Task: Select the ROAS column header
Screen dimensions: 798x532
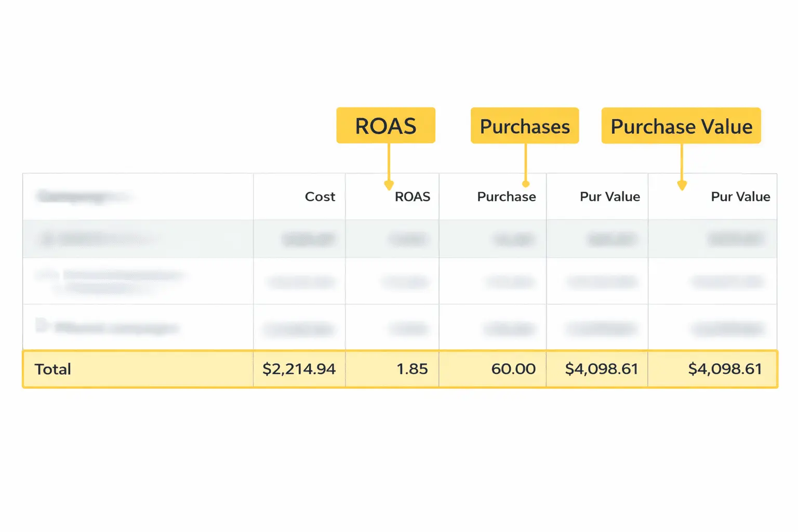Action: click(x=412, y=196)
